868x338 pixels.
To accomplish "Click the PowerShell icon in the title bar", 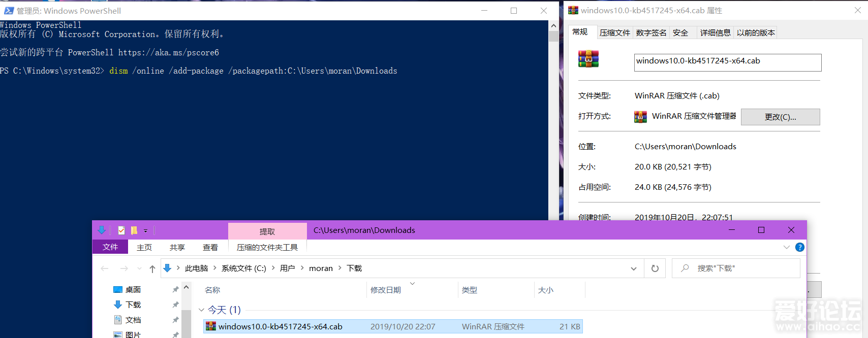I will click(x=9, y=11).
